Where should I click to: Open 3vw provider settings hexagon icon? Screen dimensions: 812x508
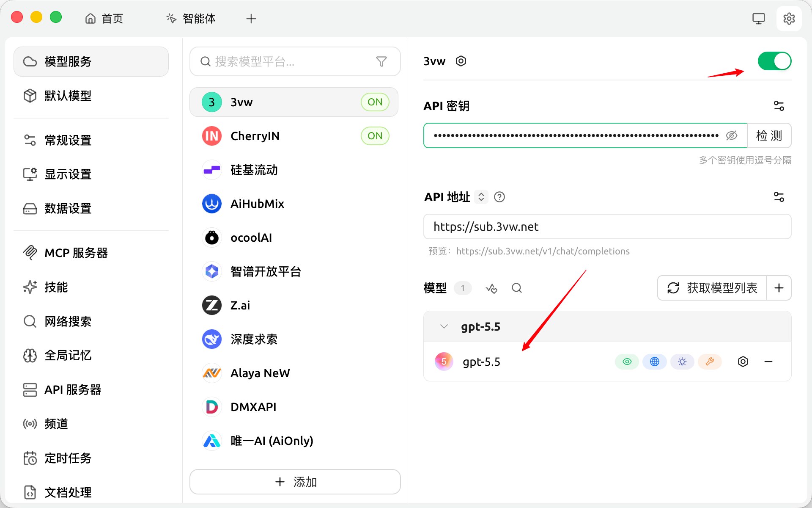point(461,61)
